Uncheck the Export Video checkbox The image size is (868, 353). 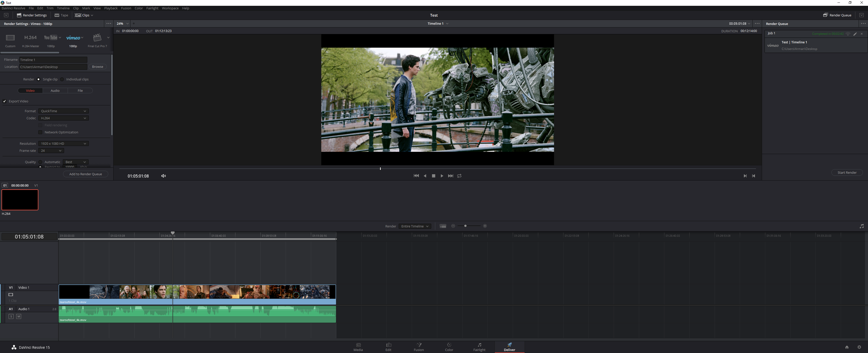(5, 101)
